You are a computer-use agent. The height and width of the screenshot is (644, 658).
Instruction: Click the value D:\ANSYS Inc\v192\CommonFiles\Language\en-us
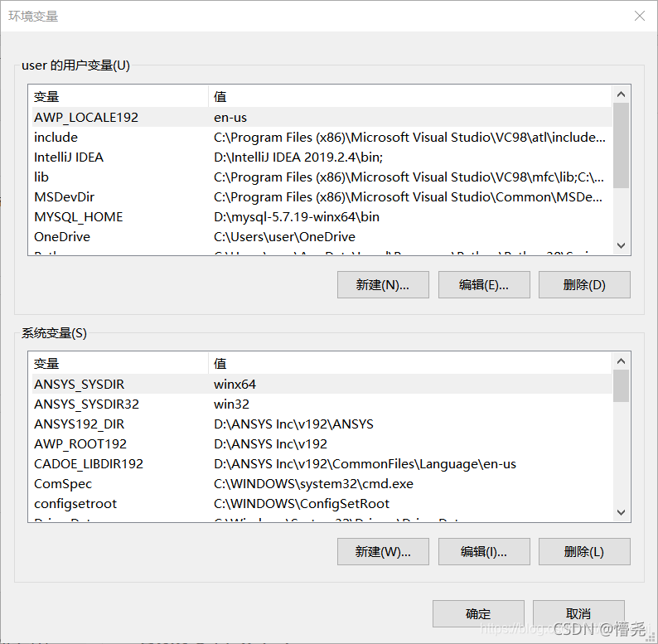coord(365,464)
